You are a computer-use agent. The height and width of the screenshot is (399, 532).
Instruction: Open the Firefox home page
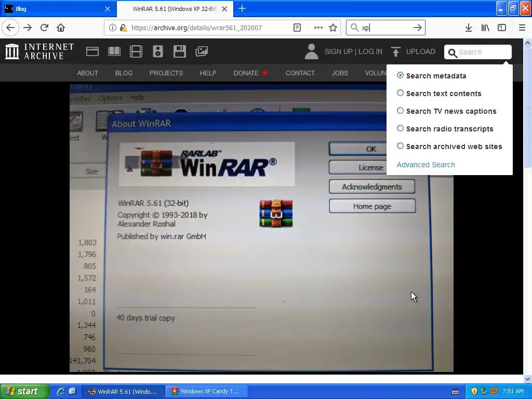pos(61,28)
